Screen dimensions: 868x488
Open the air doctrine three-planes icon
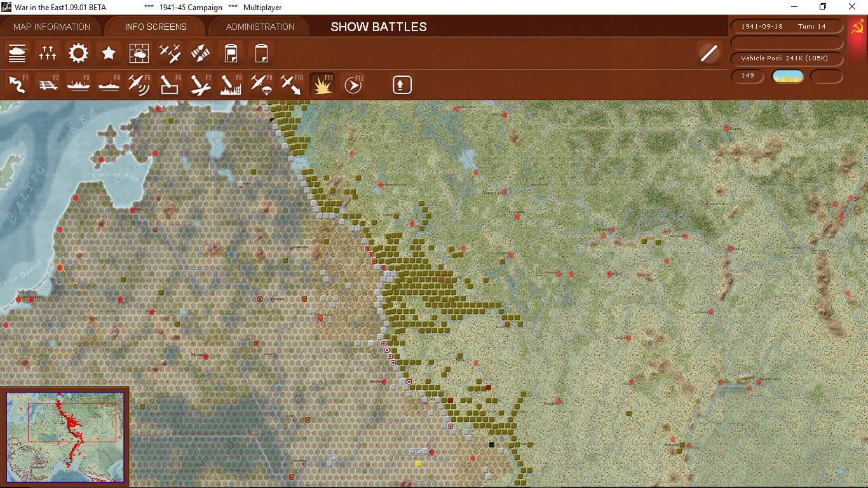pos(170,53)
